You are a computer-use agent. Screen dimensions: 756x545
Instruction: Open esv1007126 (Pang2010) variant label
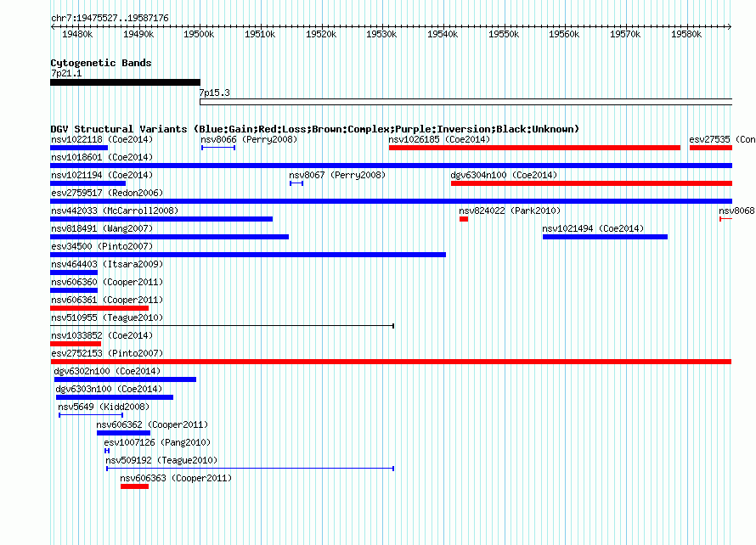coord(157,442)
